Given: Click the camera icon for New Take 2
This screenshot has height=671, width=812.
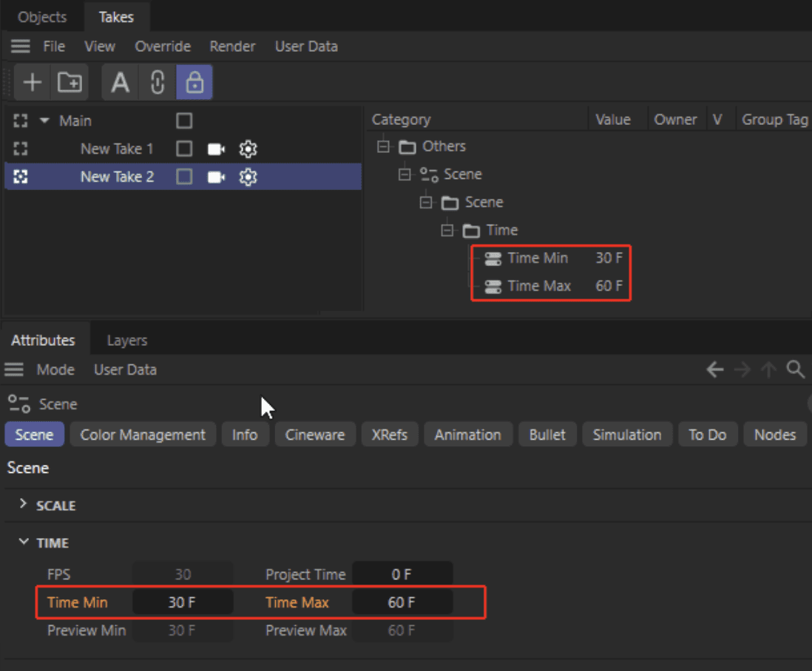Looking at the screenshot, I should [x=216, y=177].
